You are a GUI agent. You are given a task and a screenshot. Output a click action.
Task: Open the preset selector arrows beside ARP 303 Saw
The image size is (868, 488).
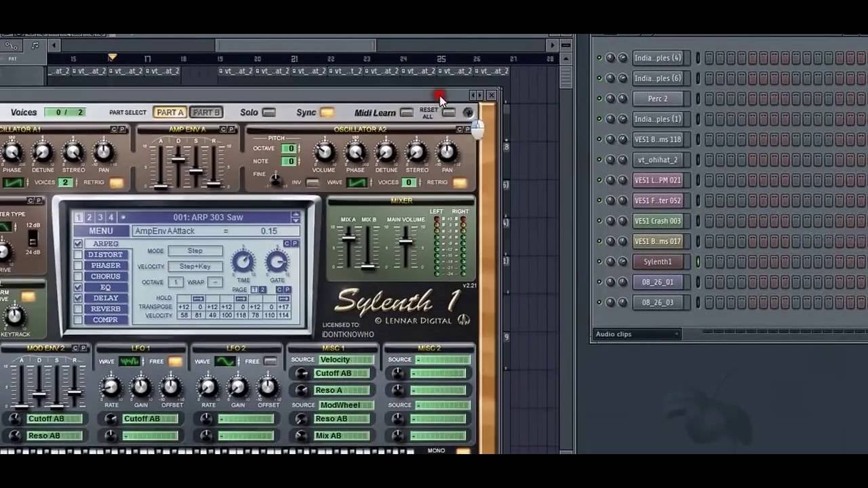click(295, 218)
